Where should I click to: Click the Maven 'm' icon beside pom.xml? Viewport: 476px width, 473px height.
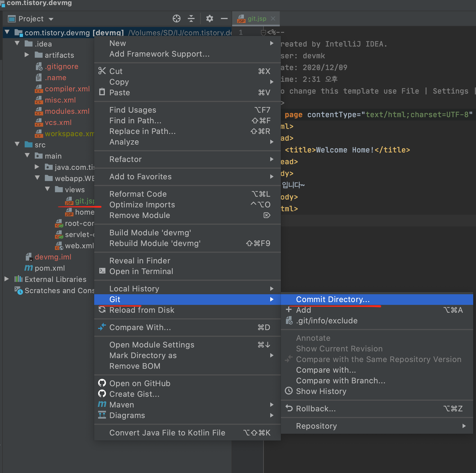(x=29, y=268)
